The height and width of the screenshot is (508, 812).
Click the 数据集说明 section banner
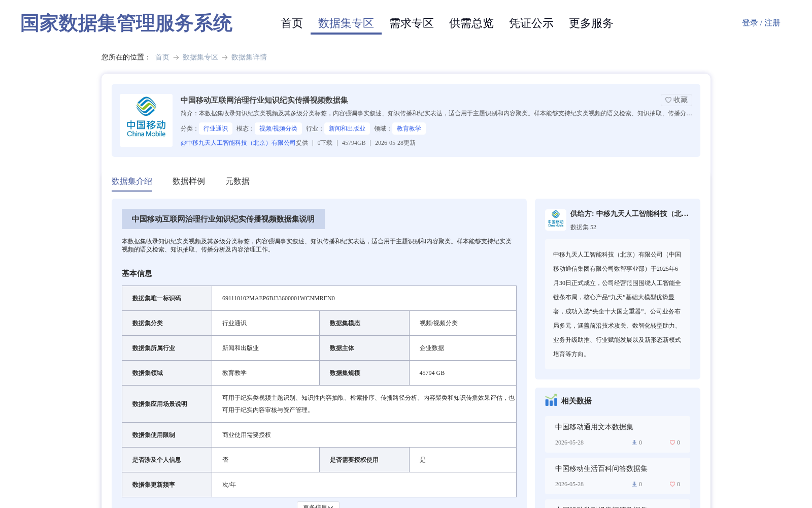(x=223, y=219)
